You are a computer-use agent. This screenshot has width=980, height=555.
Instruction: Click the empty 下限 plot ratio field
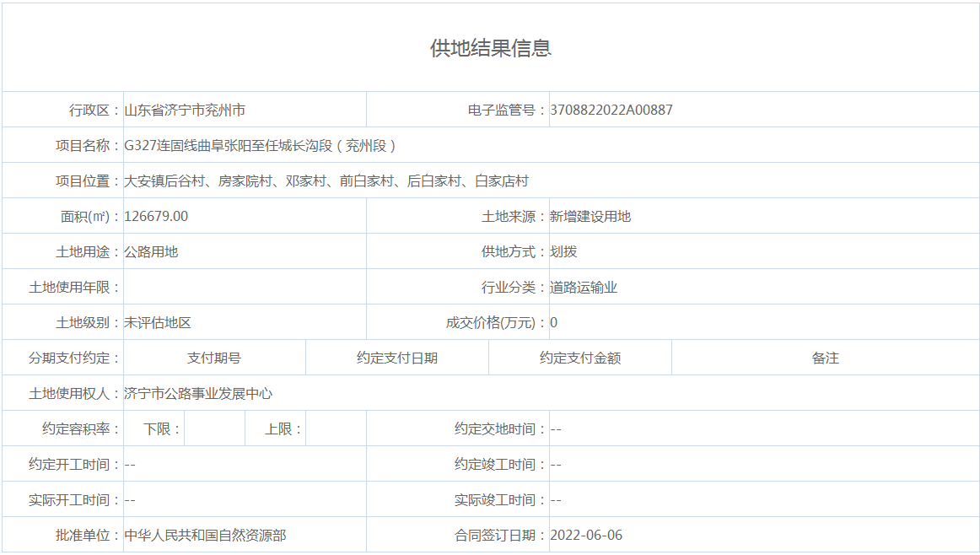tap(214, 429)
